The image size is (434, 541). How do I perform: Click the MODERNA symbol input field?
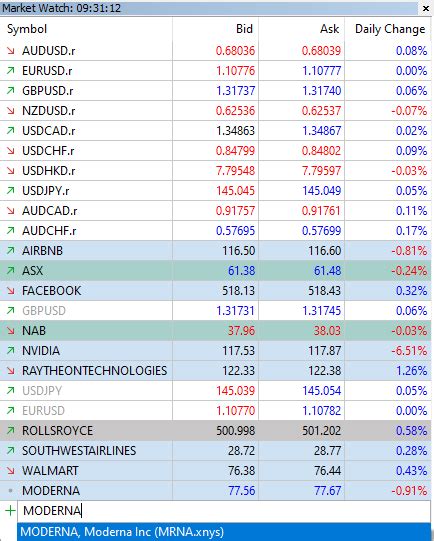(x=224, y=510)
